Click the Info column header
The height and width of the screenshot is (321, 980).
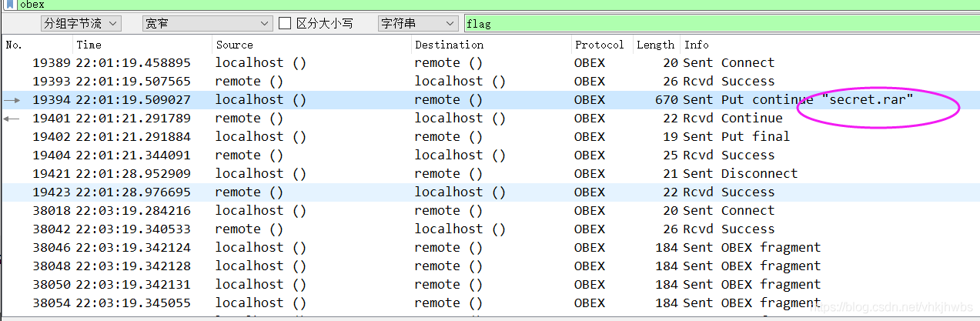click(828, 45)
